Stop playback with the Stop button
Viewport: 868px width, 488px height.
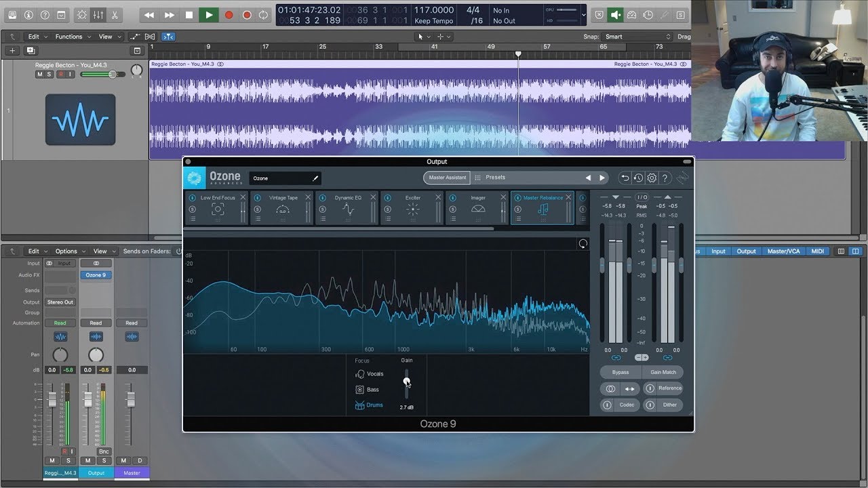click(189, 14)
